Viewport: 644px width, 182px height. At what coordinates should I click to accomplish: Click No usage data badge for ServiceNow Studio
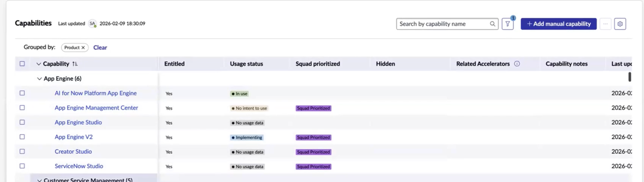(x=247, y=167)
